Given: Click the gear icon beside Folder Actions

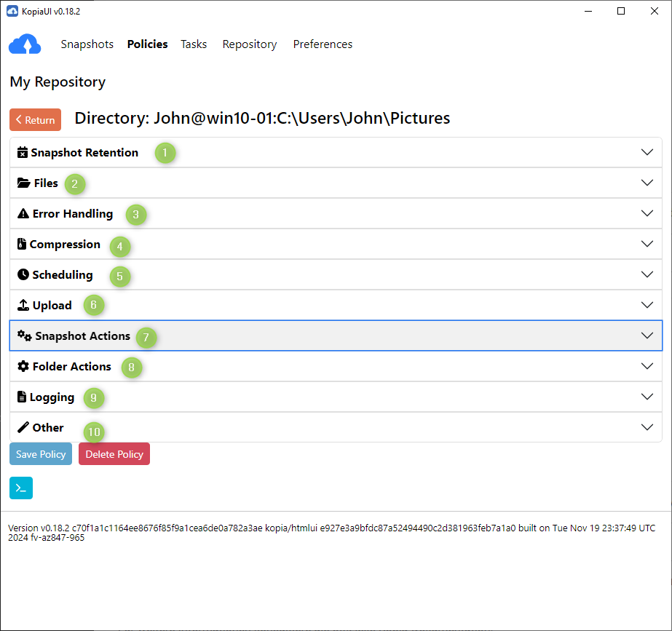Looking at the screenshot, I should pos(23,366).
